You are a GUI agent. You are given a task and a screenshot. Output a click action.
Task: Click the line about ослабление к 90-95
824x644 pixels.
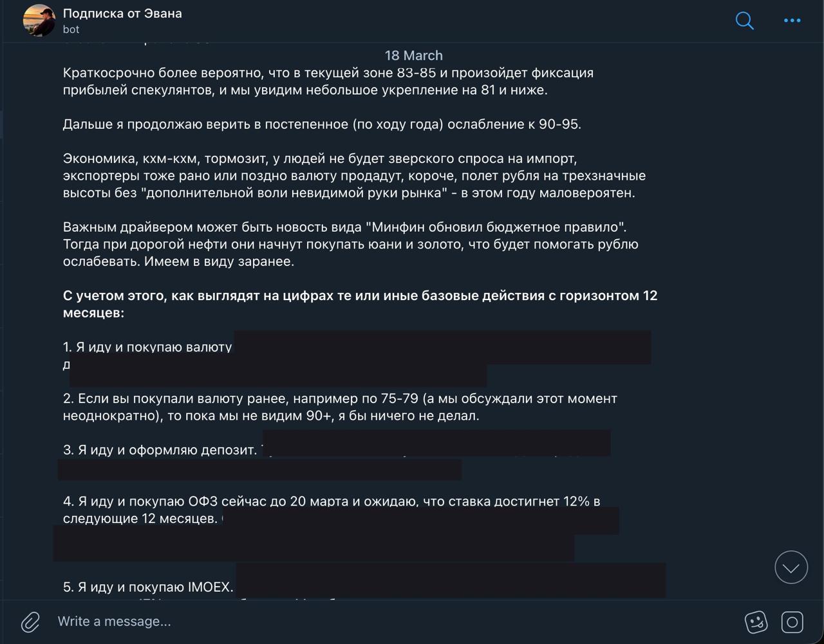click(322, 124)
